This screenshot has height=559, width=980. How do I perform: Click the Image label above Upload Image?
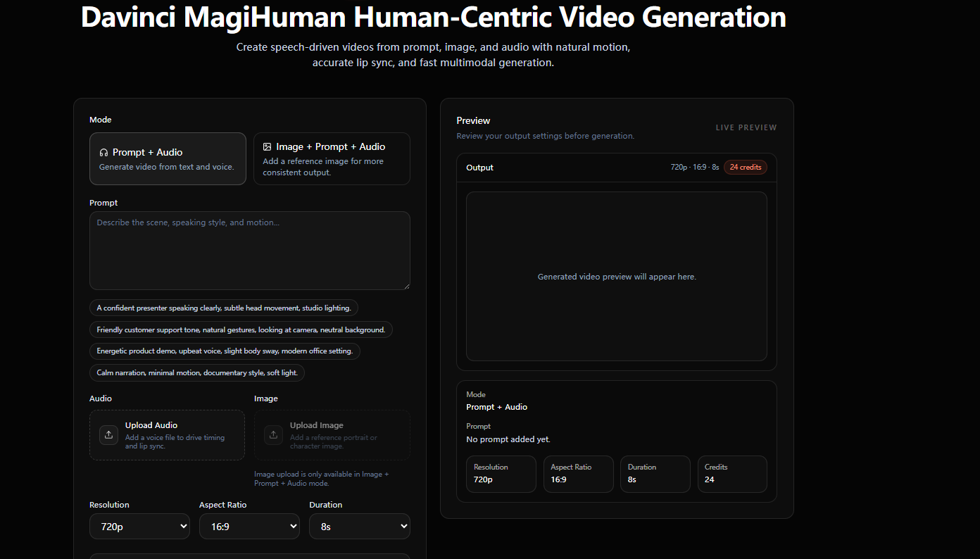(266, 398)
